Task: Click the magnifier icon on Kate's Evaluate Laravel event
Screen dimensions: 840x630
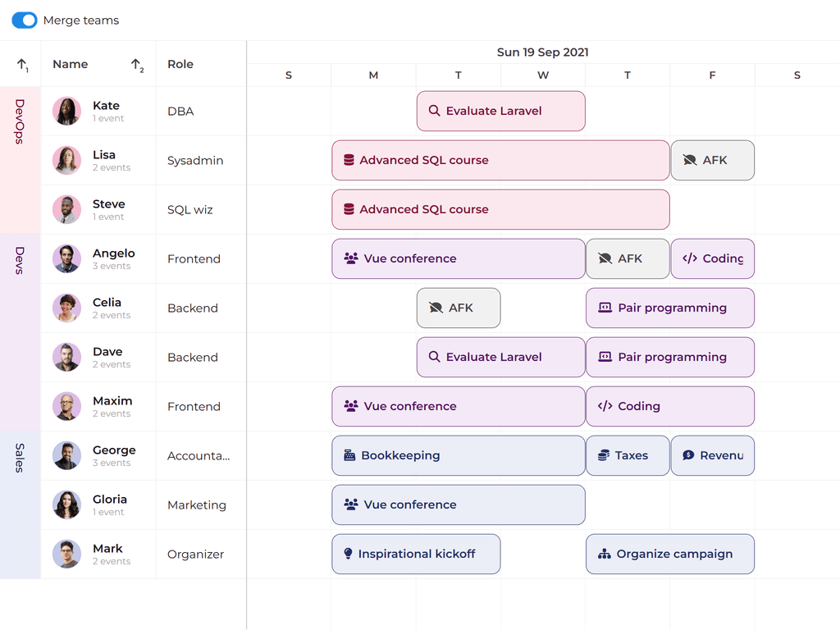Action: point(435,111)
